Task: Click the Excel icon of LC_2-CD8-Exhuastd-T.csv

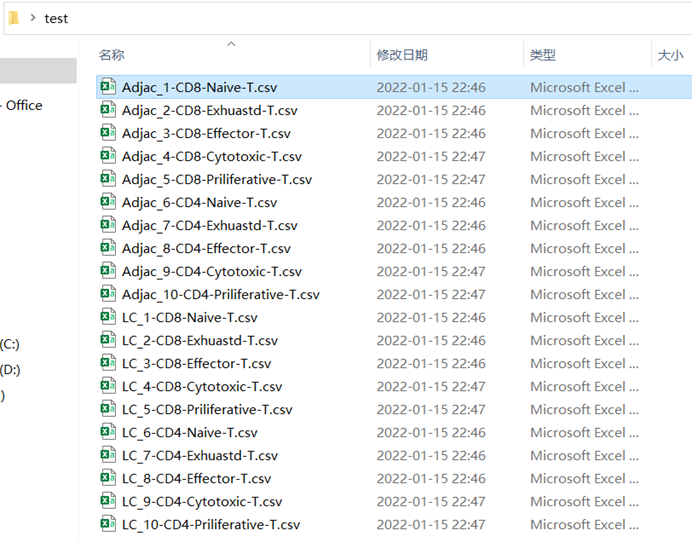Action: click(x=108, y=339)
